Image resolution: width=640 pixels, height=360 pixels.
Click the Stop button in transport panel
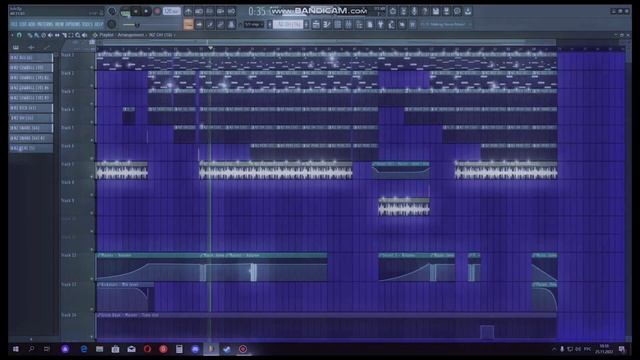click(x=146, y=11)
